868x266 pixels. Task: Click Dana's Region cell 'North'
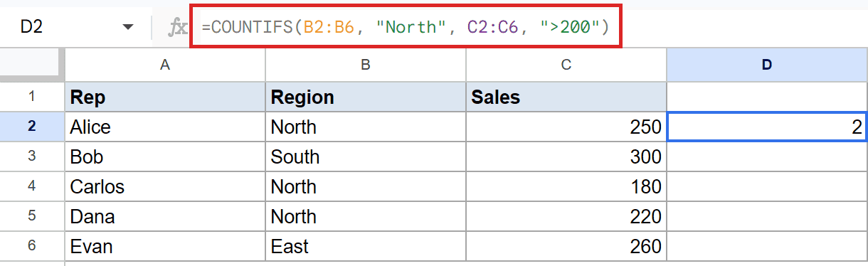366,216
